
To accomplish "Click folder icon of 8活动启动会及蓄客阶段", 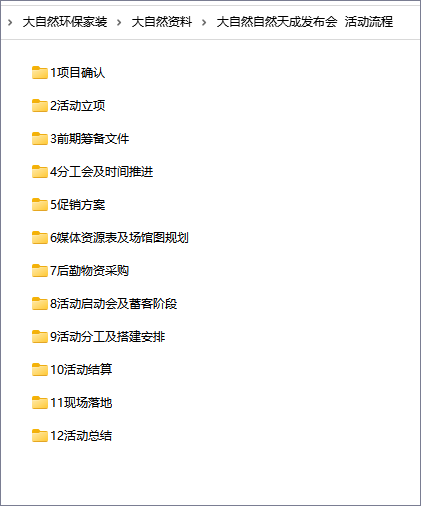I will (x=40, y=304).
